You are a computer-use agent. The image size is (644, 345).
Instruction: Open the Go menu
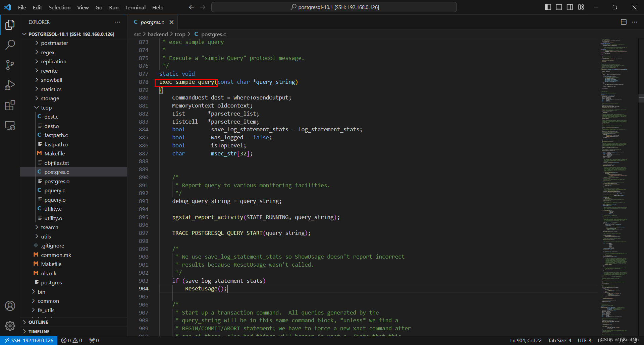99,7
